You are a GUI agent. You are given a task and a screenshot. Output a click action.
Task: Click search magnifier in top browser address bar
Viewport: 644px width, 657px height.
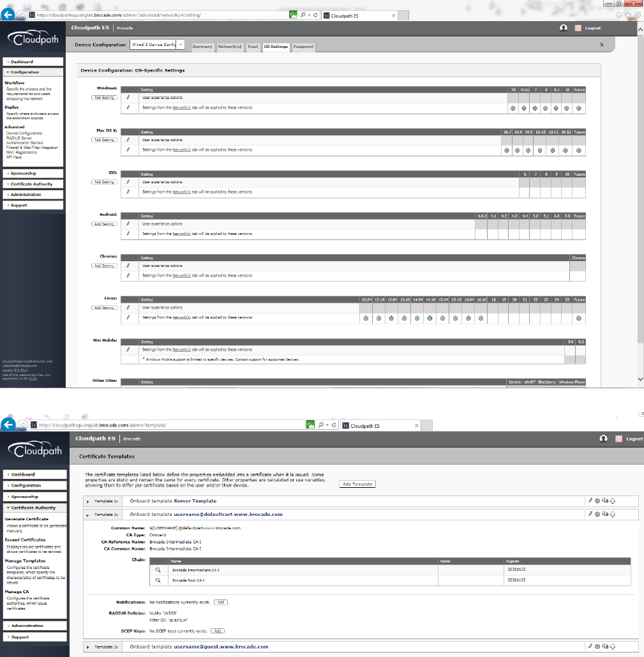click(x=303, y=15)
